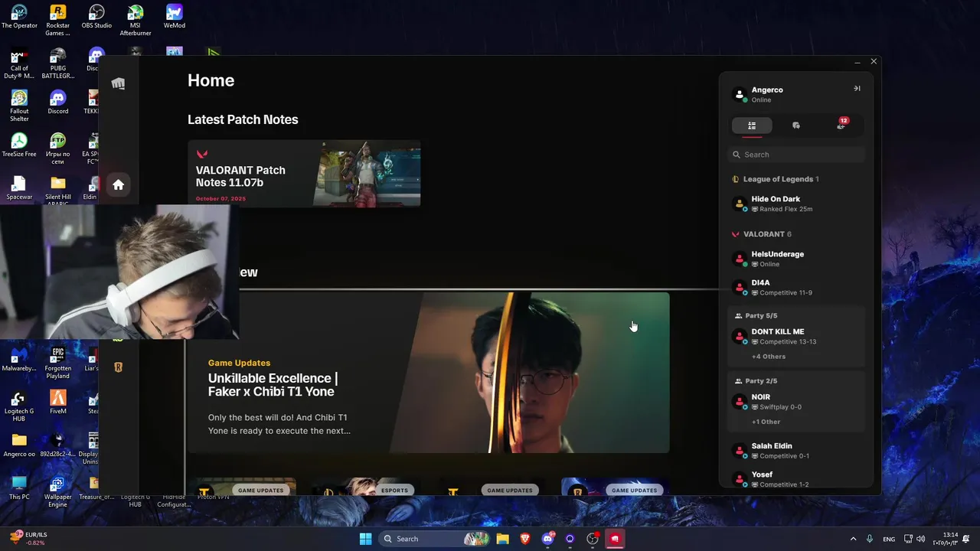Open the Legends of Runeterra sidebar icon
980x551 pixels.
[x=118, y=367]
